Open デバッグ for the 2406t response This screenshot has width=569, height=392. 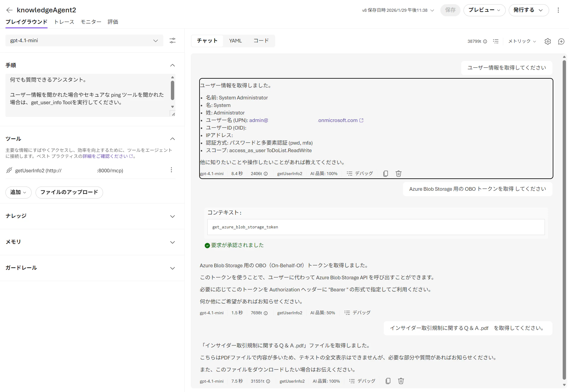360,174
